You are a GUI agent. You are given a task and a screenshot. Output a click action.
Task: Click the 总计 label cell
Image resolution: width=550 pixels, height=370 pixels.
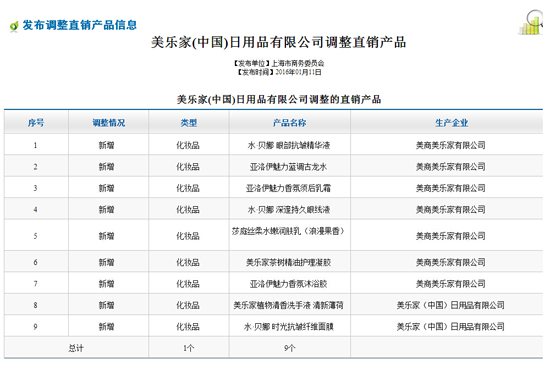76,348
